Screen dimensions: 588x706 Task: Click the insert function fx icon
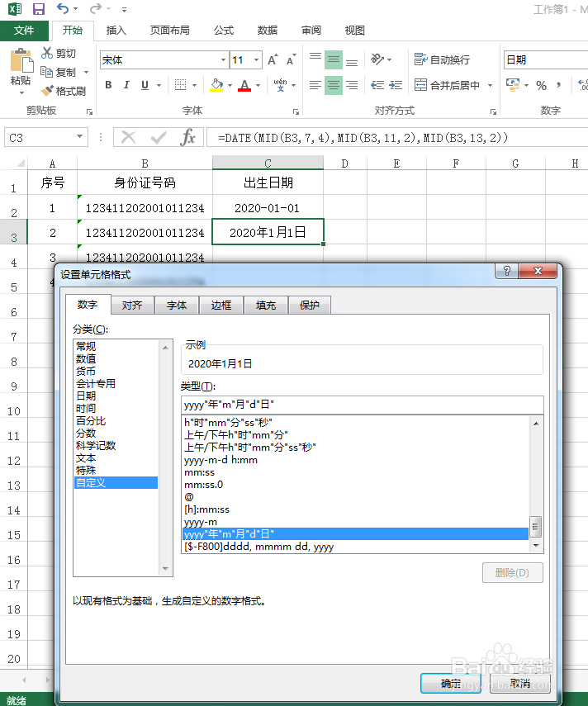187,137
